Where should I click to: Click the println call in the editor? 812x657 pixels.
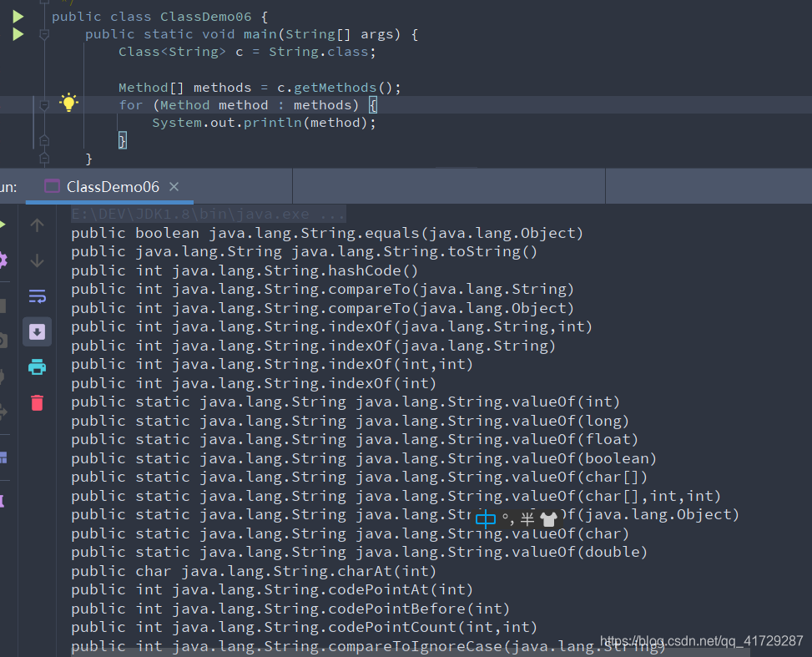click(x=272, y=123)
